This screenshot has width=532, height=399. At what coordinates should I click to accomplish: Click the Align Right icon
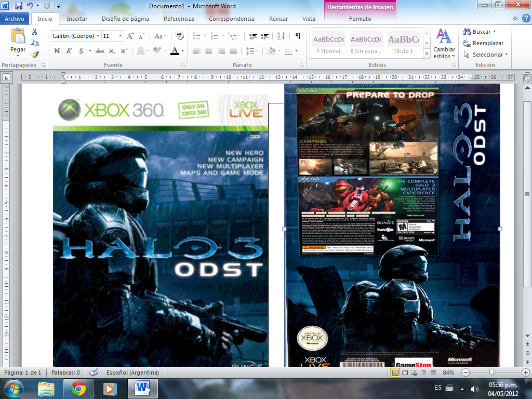[x=221, y=51]
